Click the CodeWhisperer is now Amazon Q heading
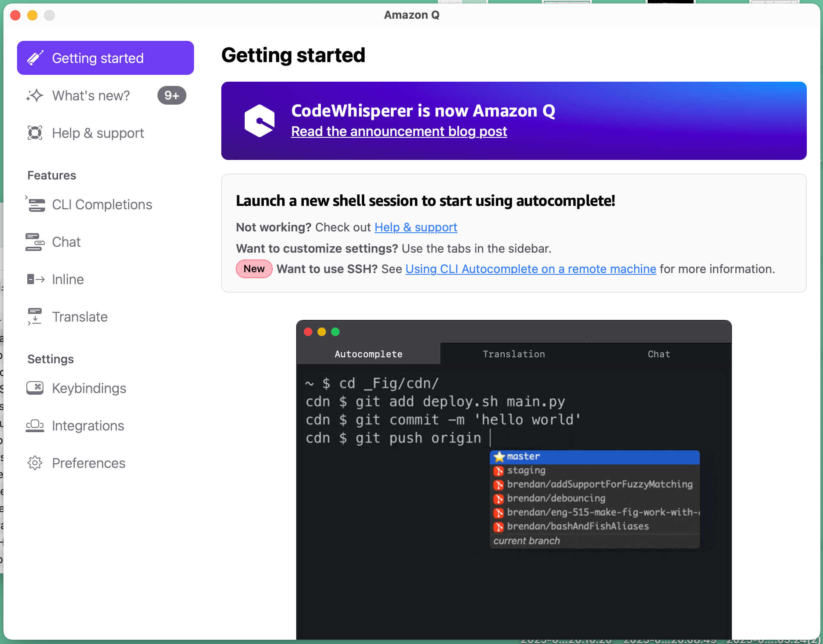The image size is (823, 644). 423,111
